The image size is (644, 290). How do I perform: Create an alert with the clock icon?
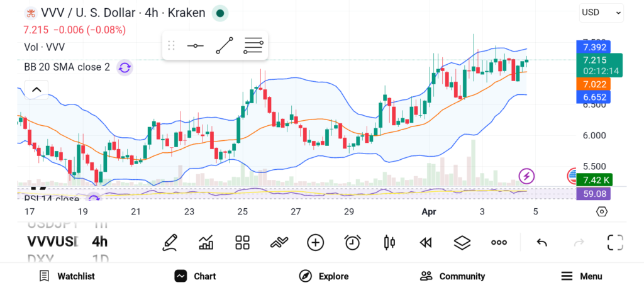pyautogui.click(x=352, y=242)
